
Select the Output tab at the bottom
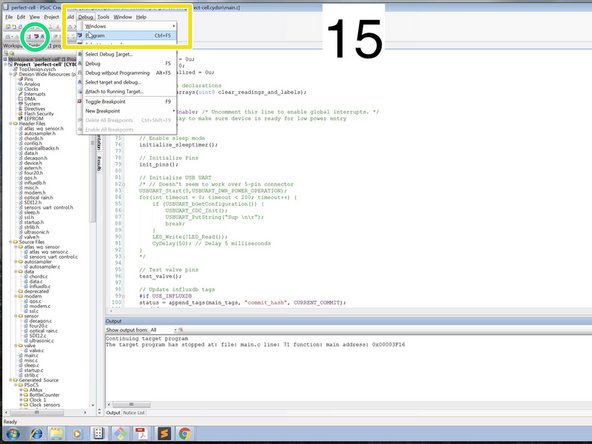click(x=113, y=413)
